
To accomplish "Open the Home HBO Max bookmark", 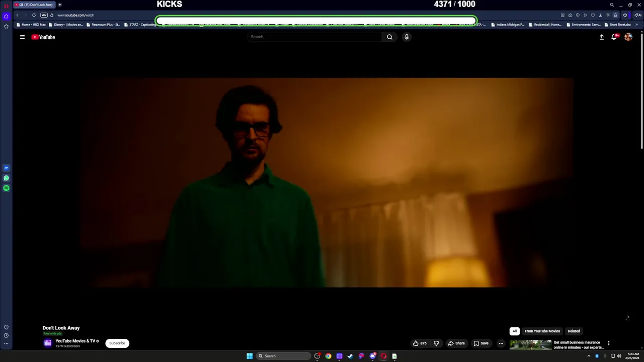I will (31, 25).
